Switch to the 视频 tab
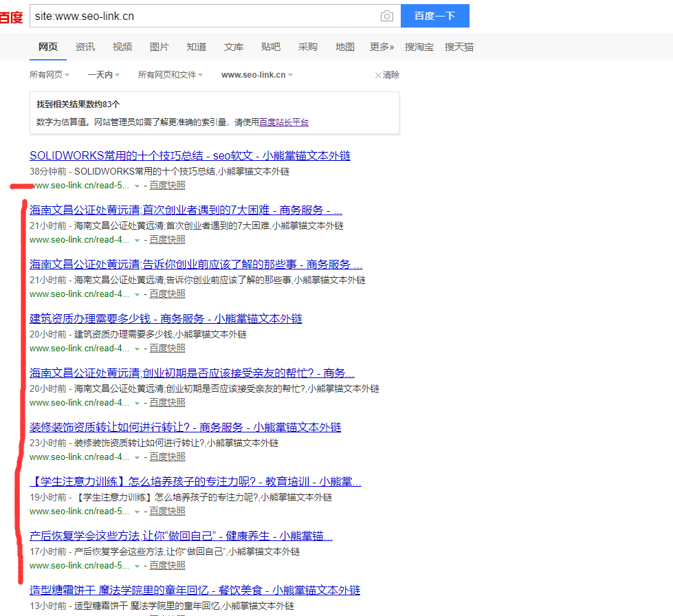 click(x=122, y=47)
